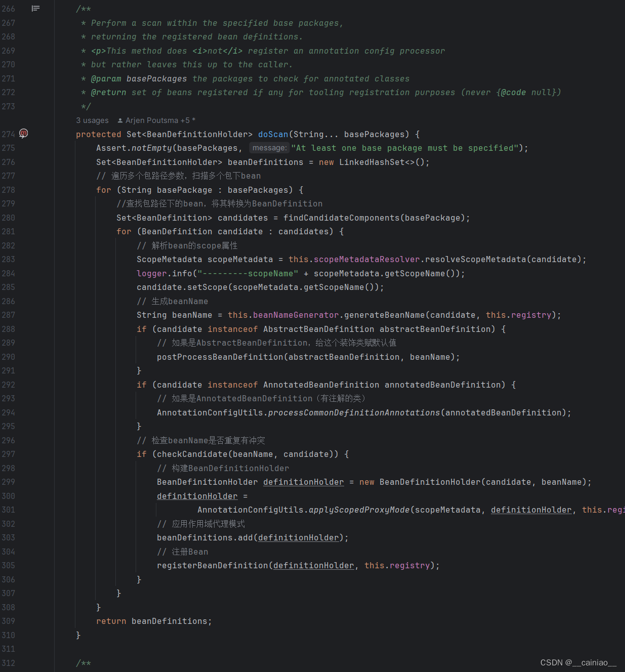Click the comment '// 解析bean的scope属性'
The image size is (625, 672).
(x=187, y=245)
